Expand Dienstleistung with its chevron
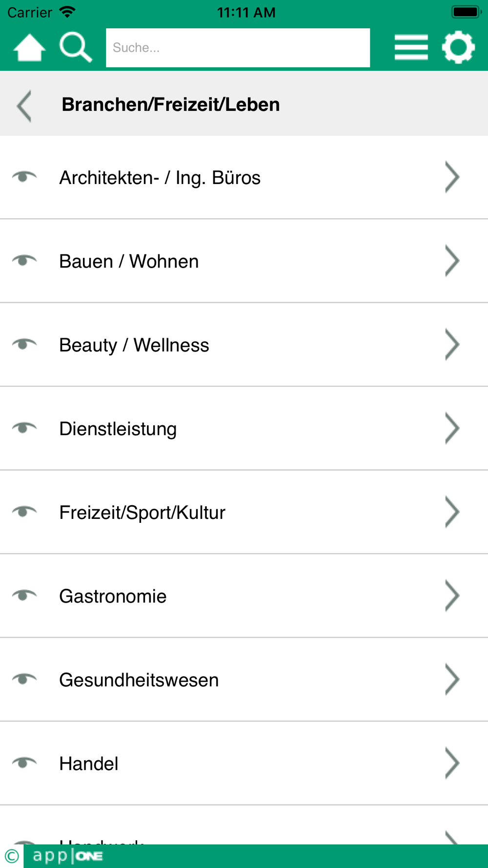The height and width of the screenshot is (868, 488). 452,428
